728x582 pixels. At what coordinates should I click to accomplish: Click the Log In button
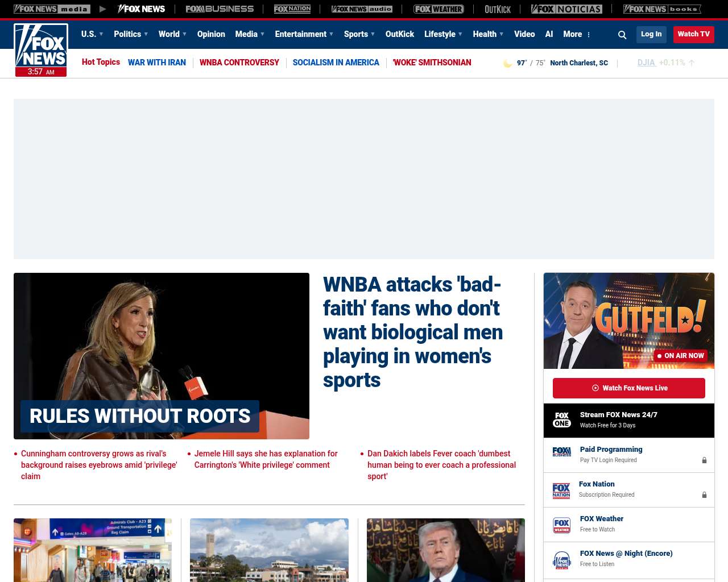tap(651, 34)
